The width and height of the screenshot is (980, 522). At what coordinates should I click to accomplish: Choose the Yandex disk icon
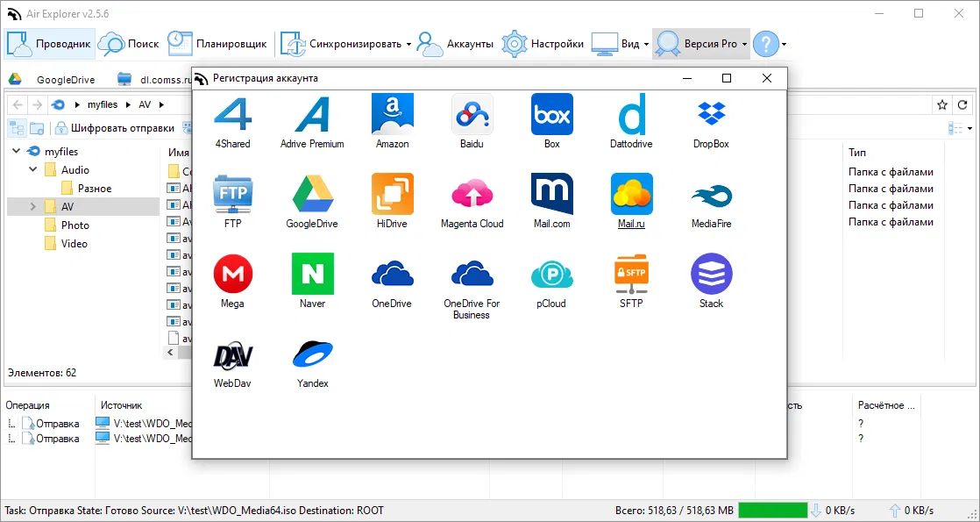[312, 354]
